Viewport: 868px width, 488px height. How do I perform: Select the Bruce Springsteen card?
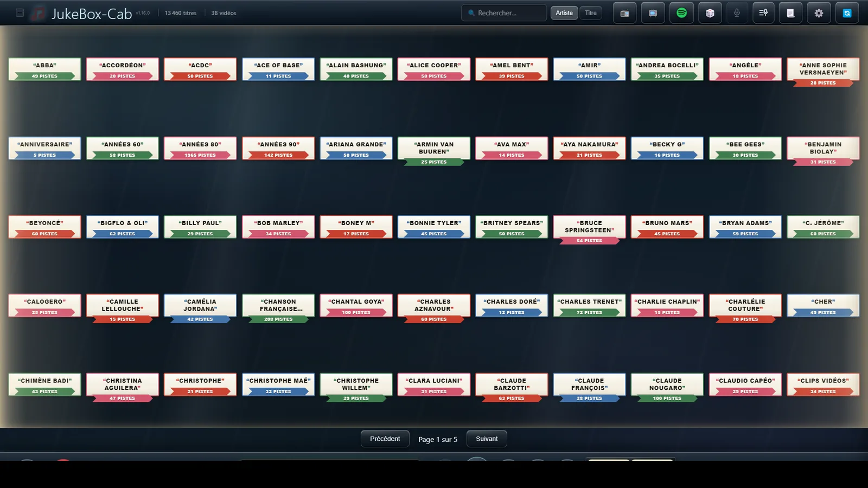pos(590,230)
